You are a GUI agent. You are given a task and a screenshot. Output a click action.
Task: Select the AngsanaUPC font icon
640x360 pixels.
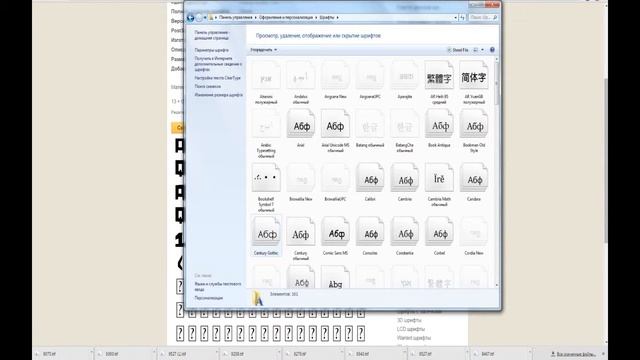pyautogui.click(x=370, y=76)
